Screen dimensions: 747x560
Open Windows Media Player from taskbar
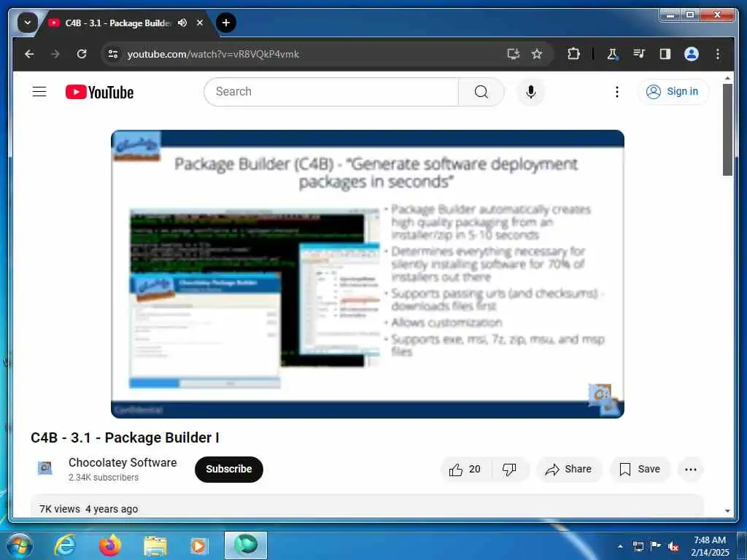click(198, 545)
